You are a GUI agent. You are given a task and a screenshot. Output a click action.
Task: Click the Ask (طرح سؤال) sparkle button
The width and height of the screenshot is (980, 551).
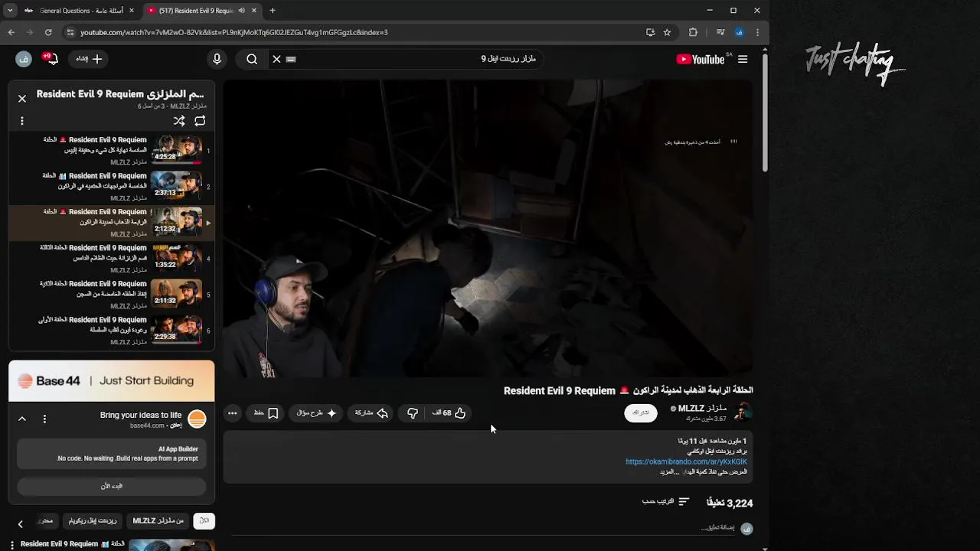pos(316,413)
